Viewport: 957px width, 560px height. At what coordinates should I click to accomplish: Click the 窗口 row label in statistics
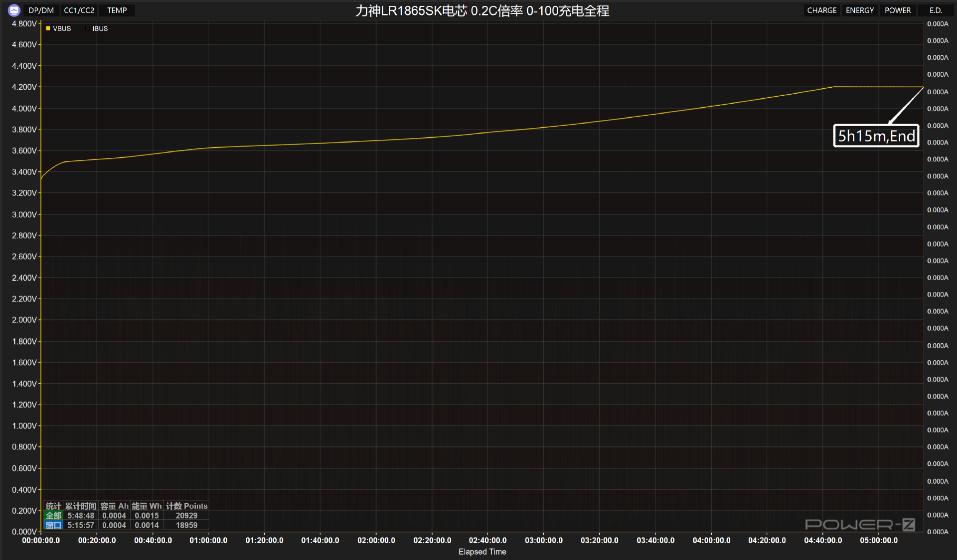[53, 525]
